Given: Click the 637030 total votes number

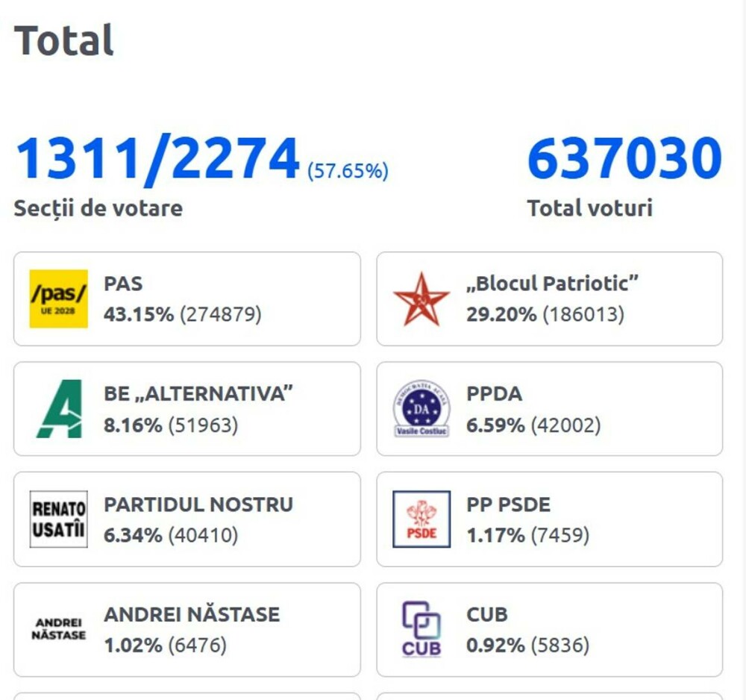Looking at the screenshot, I should pyautogui.click(x=624, y=159).
